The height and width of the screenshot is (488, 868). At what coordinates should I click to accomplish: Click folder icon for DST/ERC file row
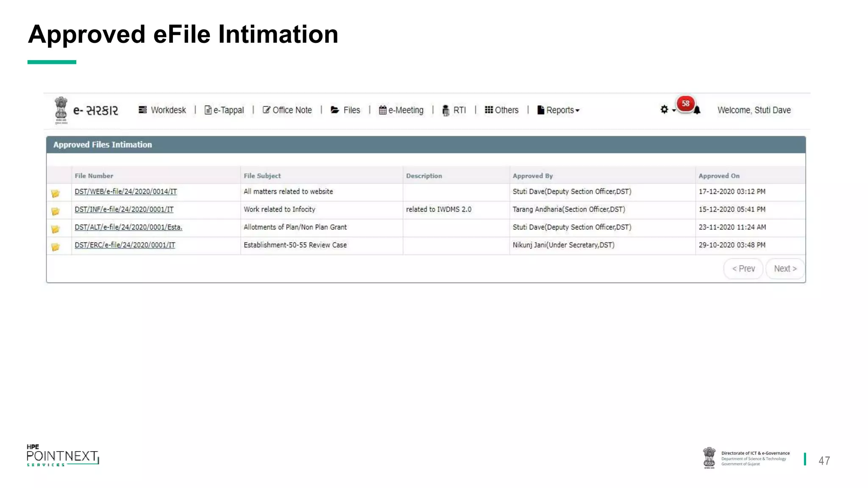click(56, 247)
